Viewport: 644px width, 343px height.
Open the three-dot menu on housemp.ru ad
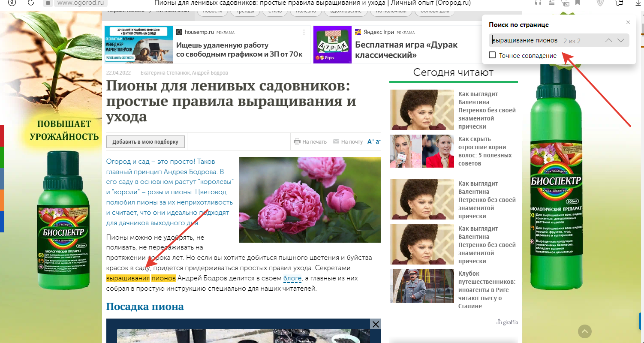pyautogui.click(x=304, y=32)
